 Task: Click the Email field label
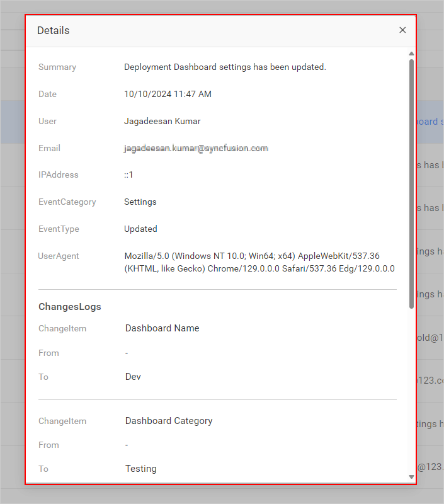[50, 148]
